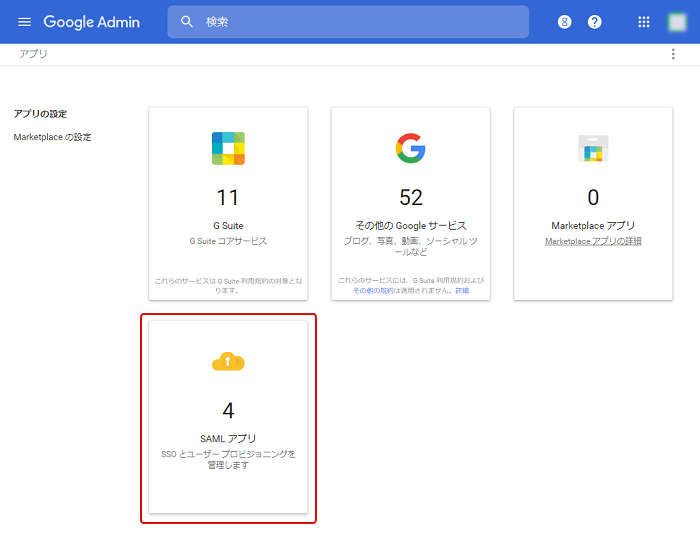Open the Marketplace アプリ card title
700x544 pixels.
[593, 225]
